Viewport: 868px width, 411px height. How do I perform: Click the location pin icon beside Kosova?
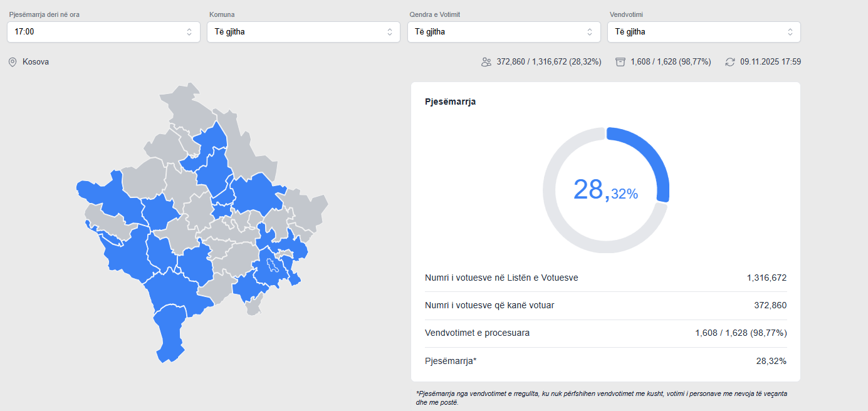pos(13,62)
